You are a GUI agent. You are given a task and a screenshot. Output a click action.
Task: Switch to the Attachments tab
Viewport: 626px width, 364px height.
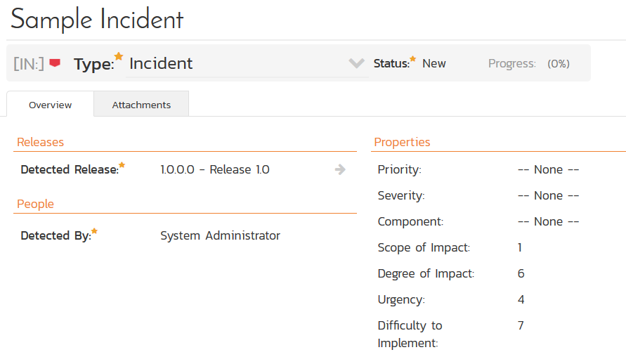[x=141, y=105]
